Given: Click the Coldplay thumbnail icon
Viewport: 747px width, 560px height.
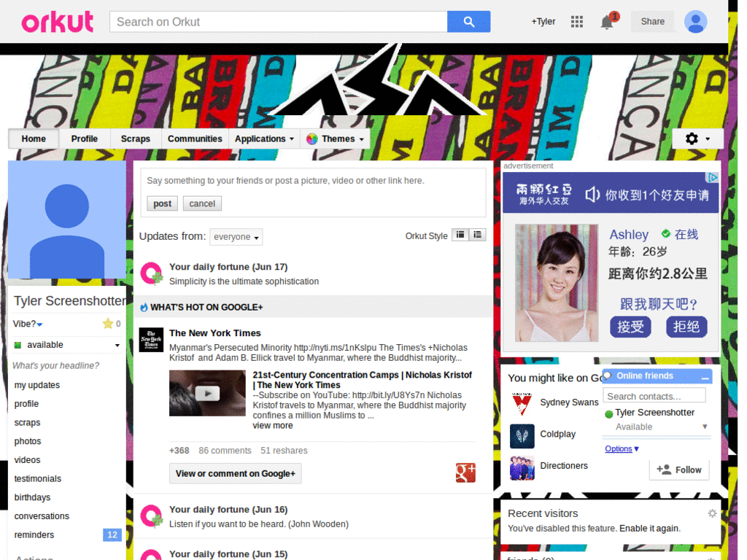Looking at the screenshot, I should [522, 436].
